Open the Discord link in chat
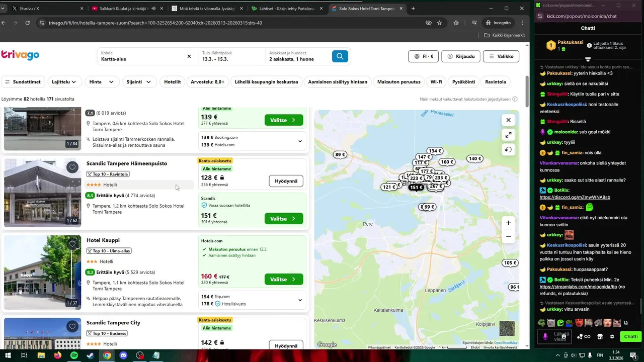This screenshot has width=644, height=362. tap(575, 197)
